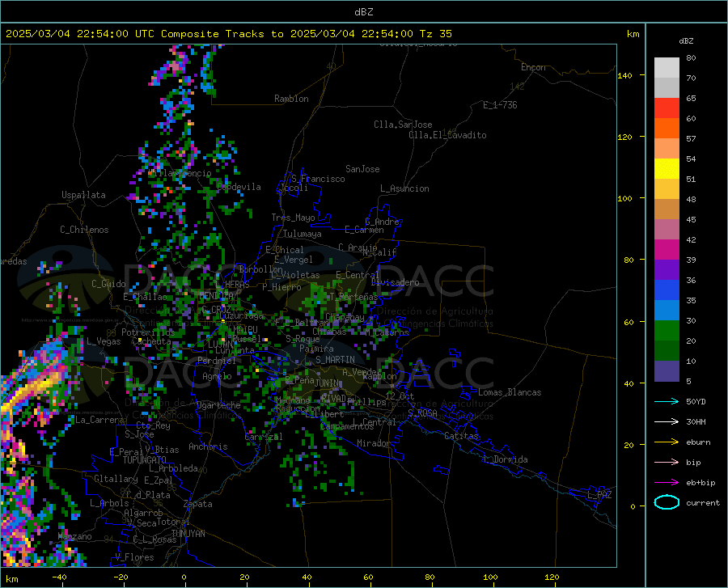
Task: Click the 'current' legend label
Action: 703,502
